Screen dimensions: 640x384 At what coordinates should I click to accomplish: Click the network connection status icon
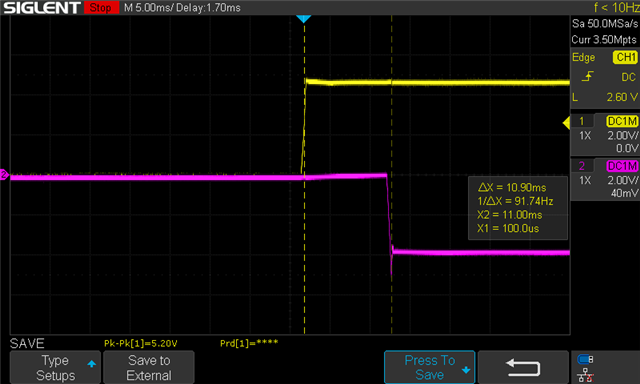pyautogui.click(x=585, y=375)
